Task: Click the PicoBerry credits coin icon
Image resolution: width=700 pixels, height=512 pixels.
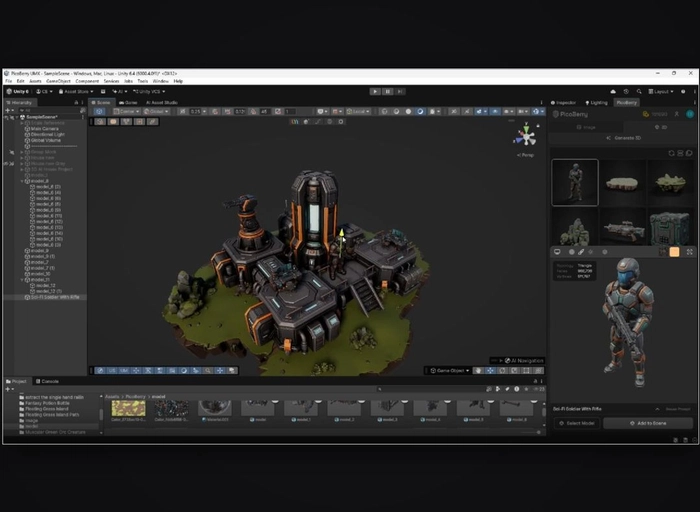Action: (x=646, y=114)
